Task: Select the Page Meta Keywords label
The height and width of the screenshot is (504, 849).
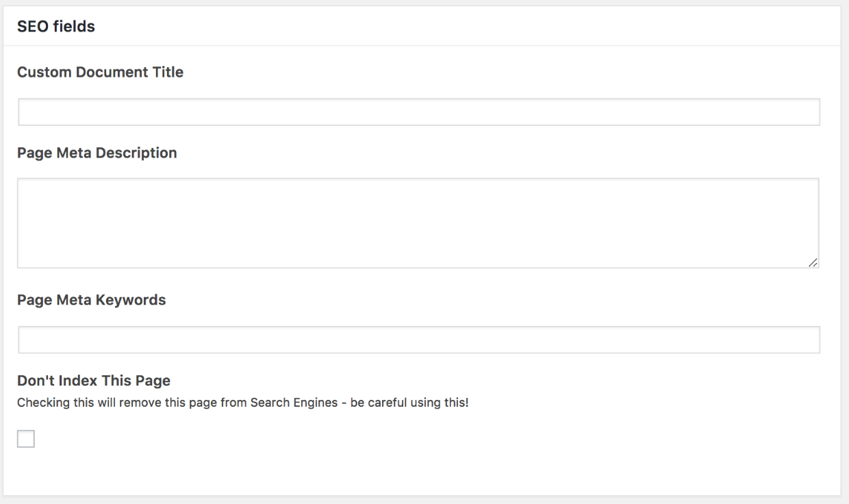Action: [x=92, y=300]
